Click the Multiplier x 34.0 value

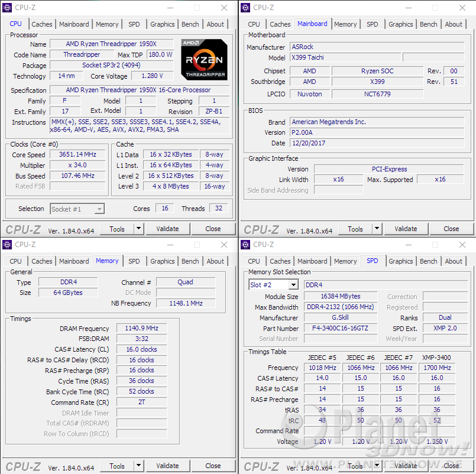(77, 165)
